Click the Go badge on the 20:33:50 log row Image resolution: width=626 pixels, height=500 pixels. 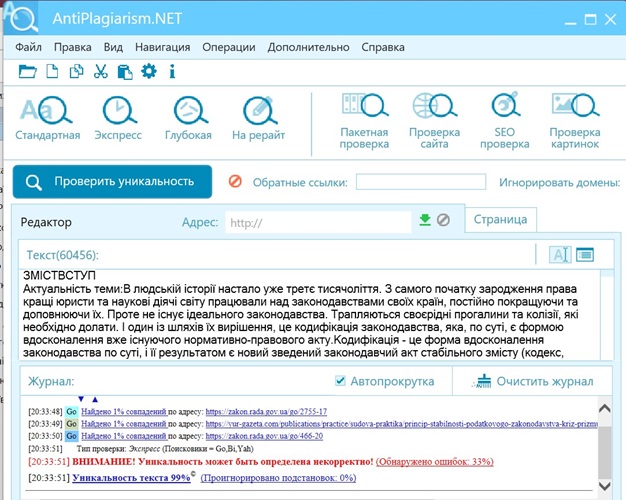pyautogui.click(x=71, y=436)
